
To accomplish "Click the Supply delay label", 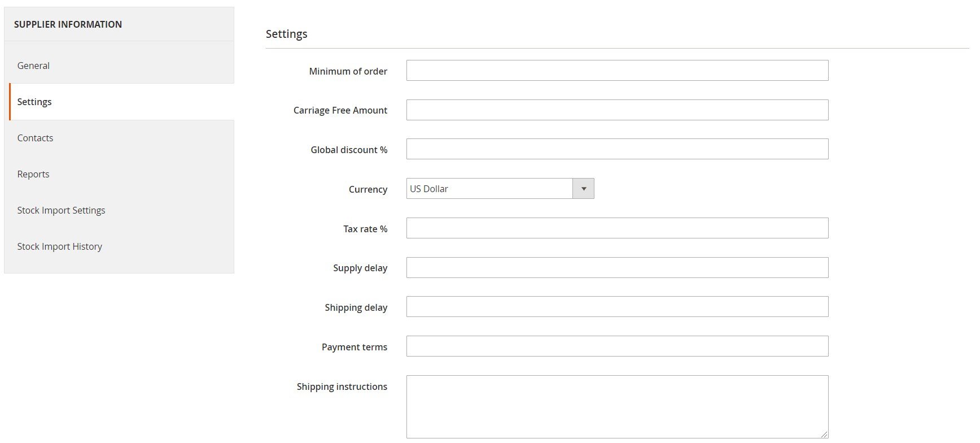I will click(360, 268).
